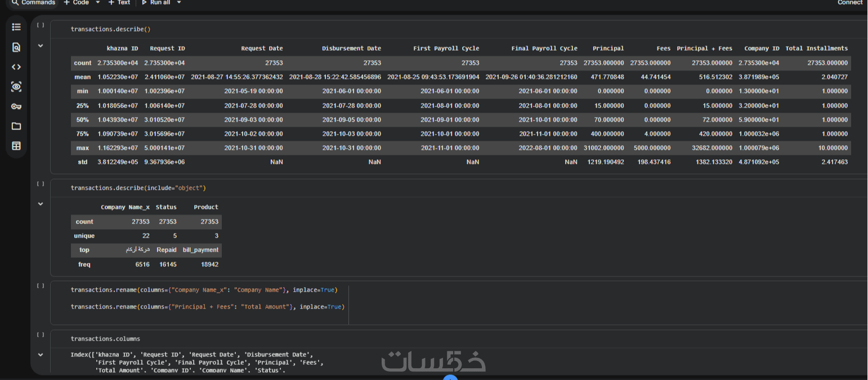
Task: Run the transactions.describe() cell
Action: click(41, 25)
